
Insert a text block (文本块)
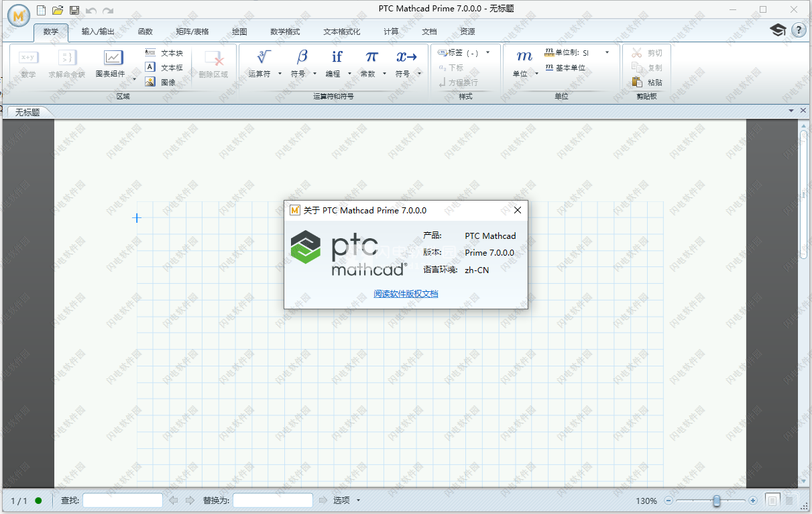tap(164, 53)
